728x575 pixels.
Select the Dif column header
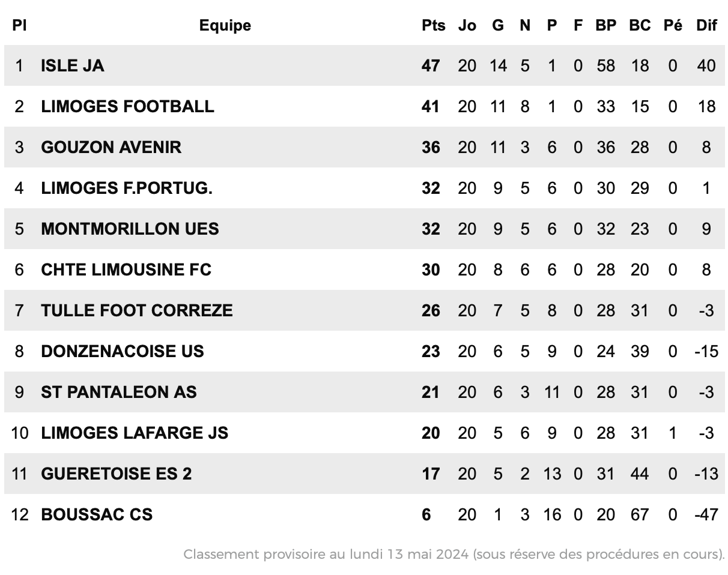706,25
